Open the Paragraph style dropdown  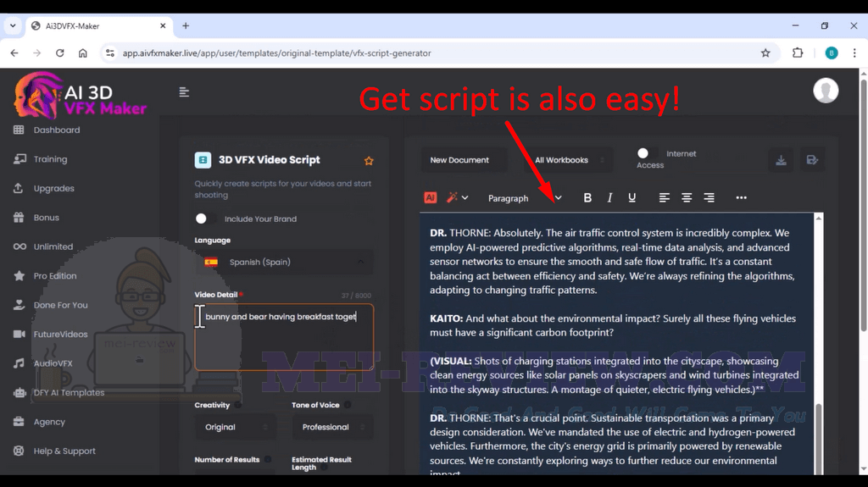[x=524, y=198]
